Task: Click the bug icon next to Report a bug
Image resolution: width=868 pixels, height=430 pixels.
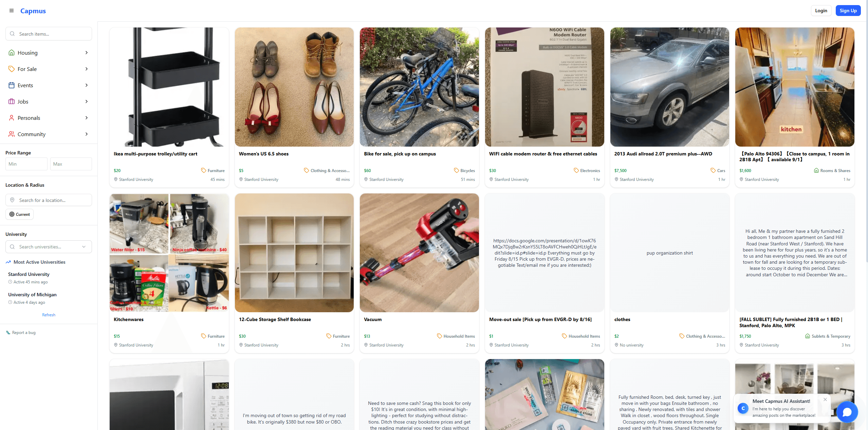Action: pos(8,333)
